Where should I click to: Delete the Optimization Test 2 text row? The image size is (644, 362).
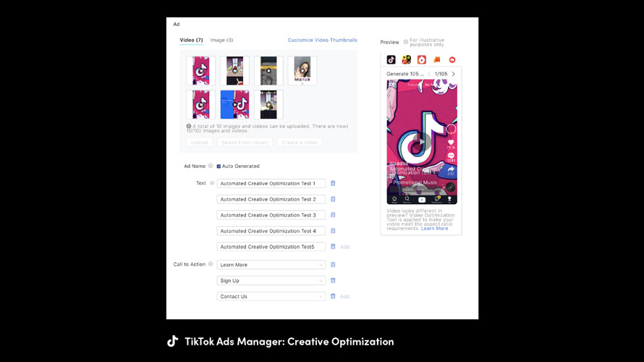click(333, 199)
